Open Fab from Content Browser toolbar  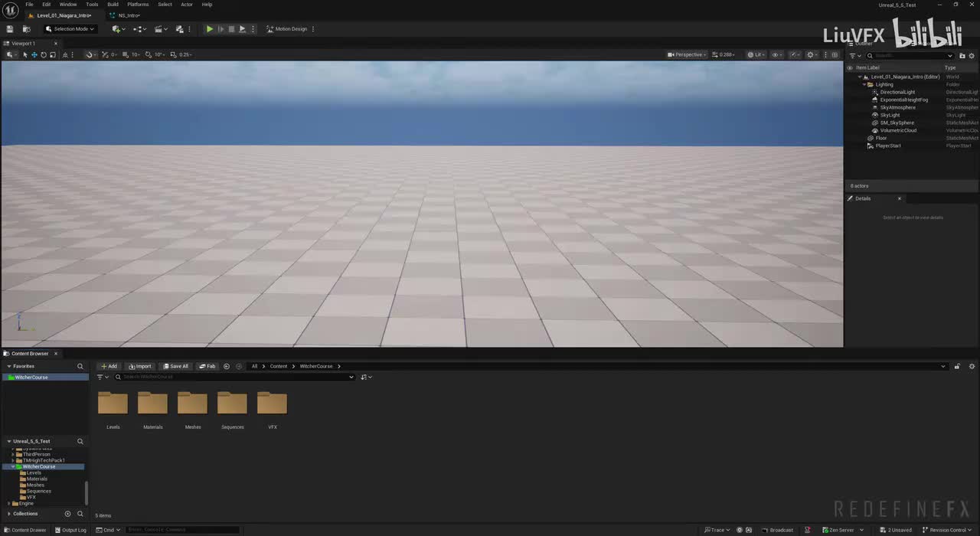click(x=207, y=366)
